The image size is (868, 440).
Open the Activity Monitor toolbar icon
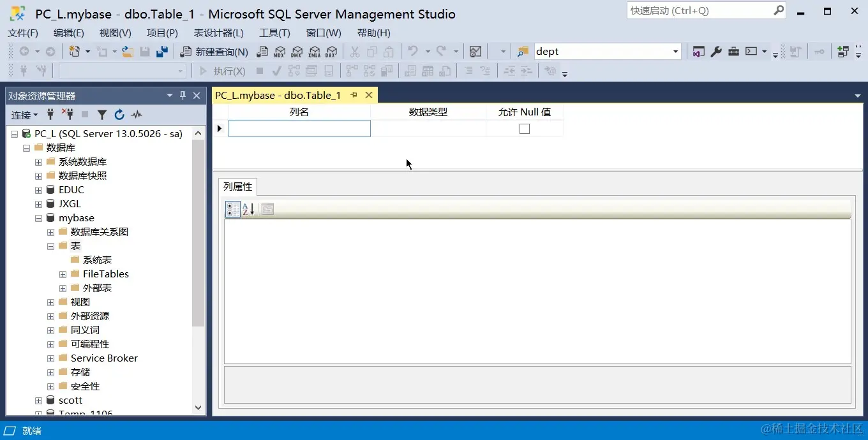(475, 52)
